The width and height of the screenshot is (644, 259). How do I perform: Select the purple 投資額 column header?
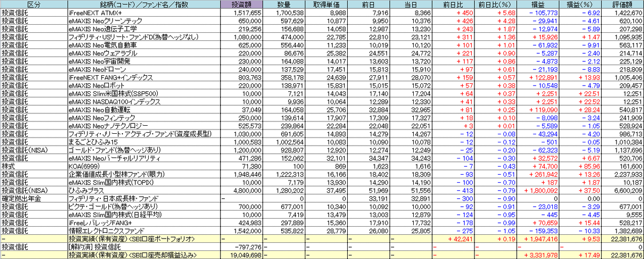point(241,4)
